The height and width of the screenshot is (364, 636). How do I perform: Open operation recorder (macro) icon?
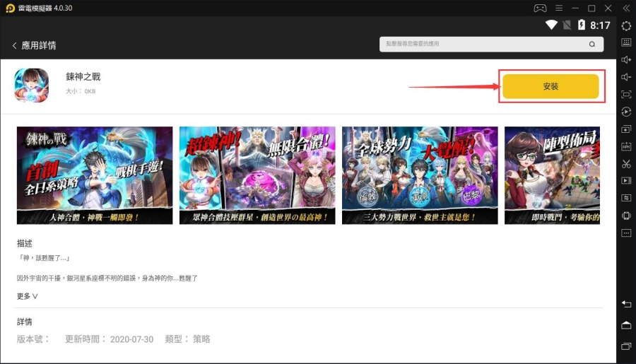point(626,112)
